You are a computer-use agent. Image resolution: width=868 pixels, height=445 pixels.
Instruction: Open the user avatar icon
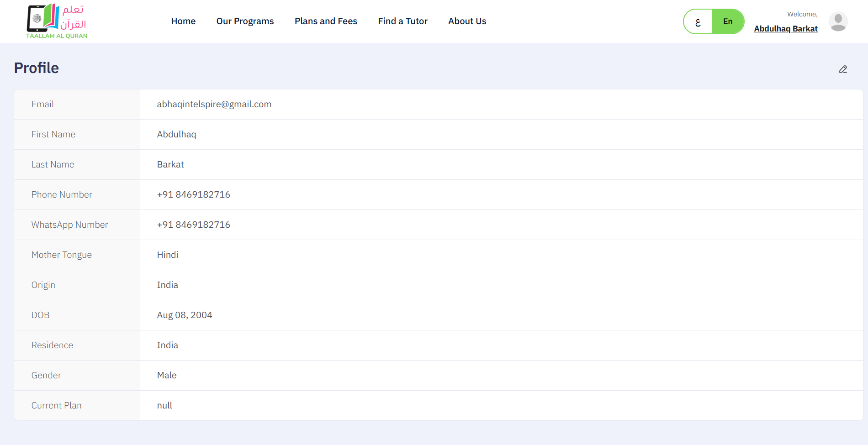(838, 21)
